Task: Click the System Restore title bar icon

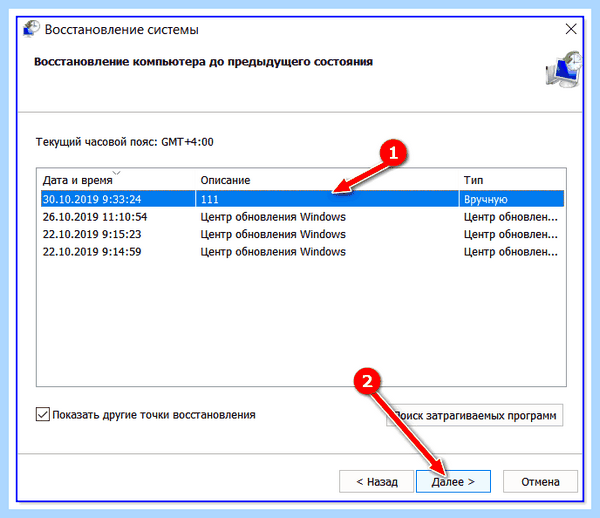Action: tap(31, 29)
